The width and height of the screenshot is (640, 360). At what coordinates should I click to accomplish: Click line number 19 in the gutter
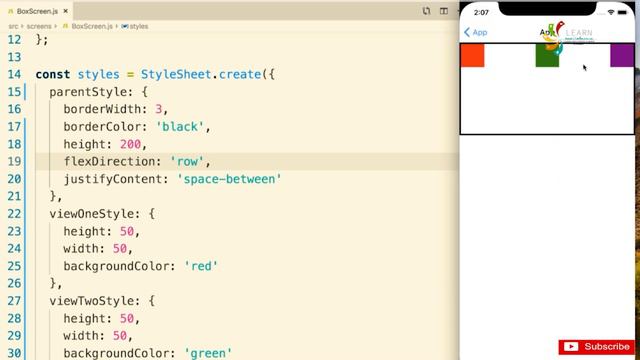(14, 161)
